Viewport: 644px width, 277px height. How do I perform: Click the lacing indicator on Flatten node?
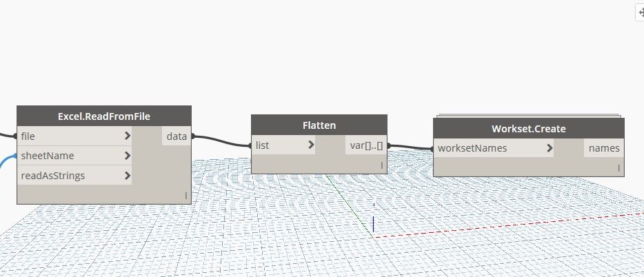coord(381,165)
